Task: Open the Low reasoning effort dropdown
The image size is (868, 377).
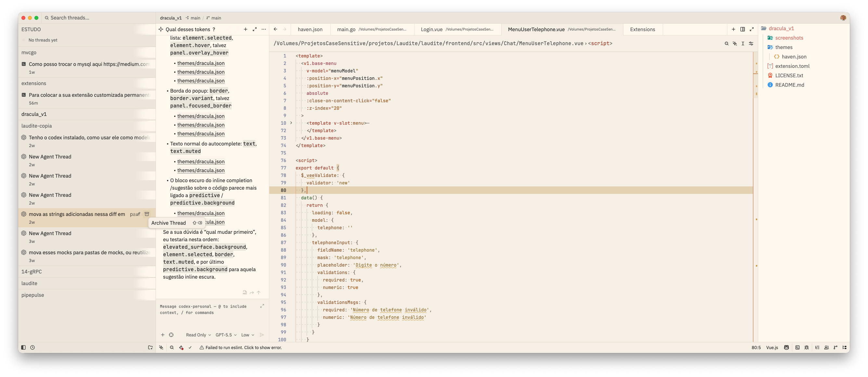Action: tap(247, 334)
